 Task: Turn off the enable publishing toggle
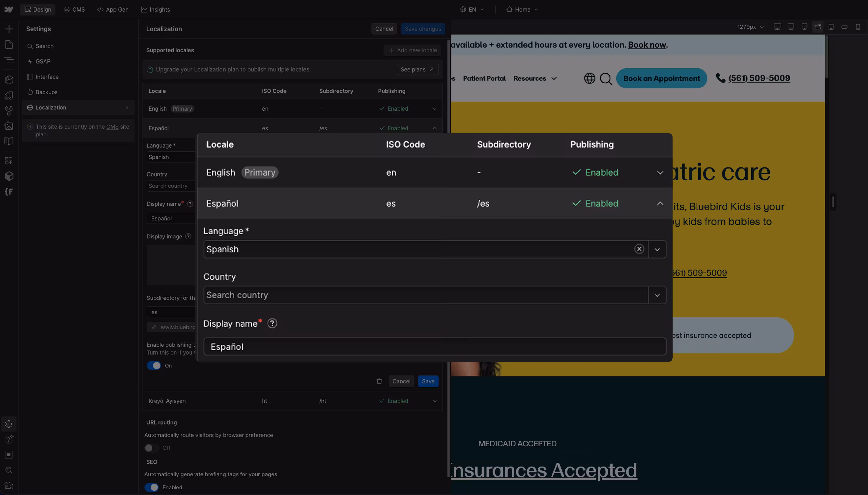coord(154,365)
